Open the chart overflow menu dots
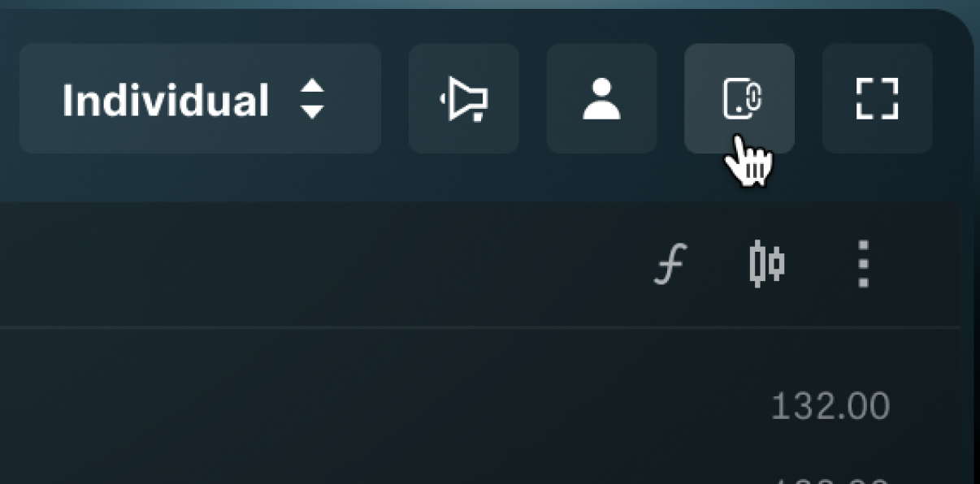Image resolution: width=980 pixels, height=484 pixels. click(863, 264)
